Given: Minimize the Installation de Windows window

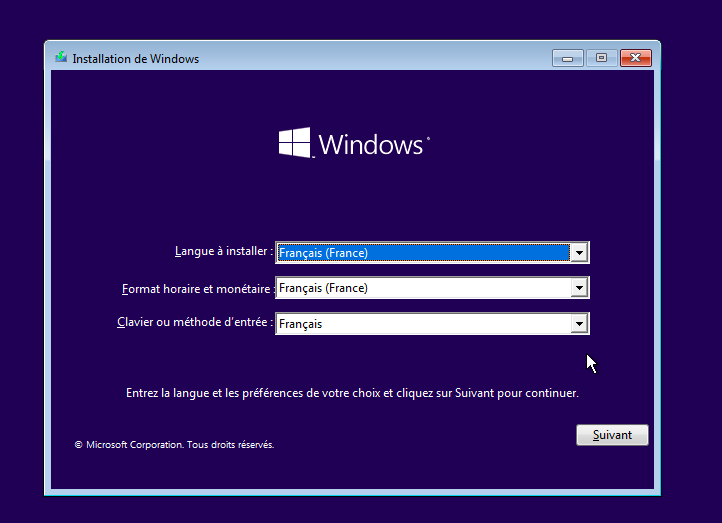Looking at the screenshot, I should pyautogui.click(x=568, y=58).
